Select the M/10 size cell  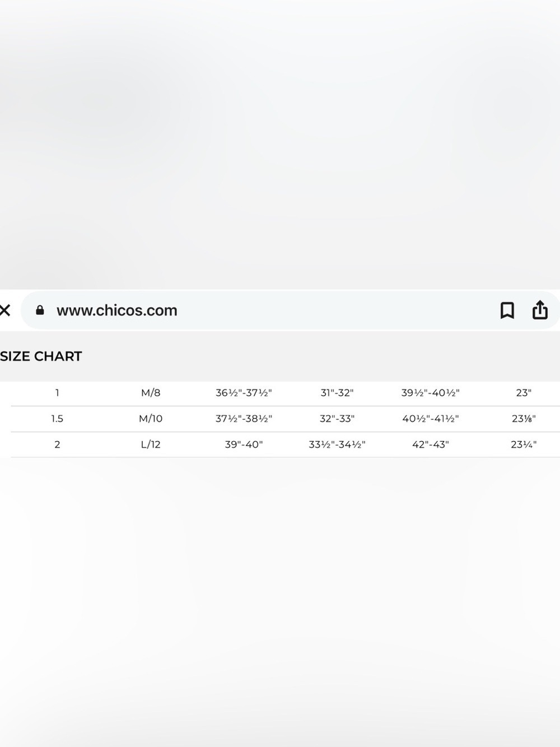(x=151, y=419)
